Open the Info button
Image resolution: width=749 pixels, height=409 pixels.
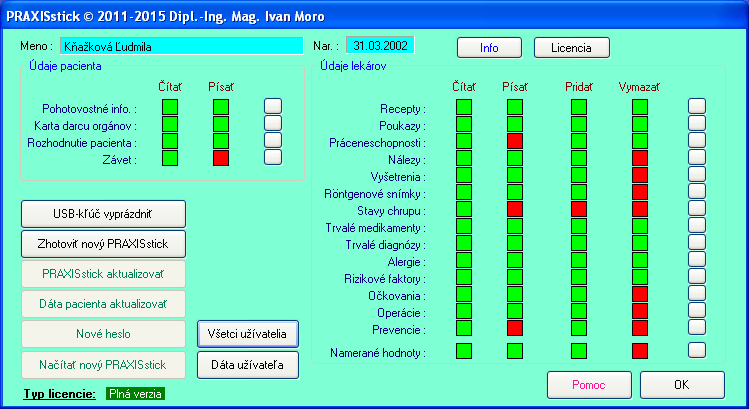[489, 48]
